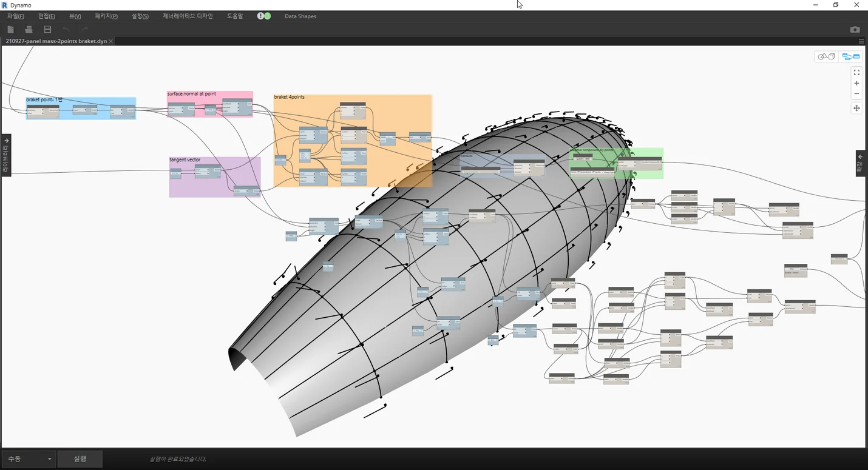Viewport: 868px width, 470px height.
Task: Open the run mode dropdown
Action: point(29,459)
